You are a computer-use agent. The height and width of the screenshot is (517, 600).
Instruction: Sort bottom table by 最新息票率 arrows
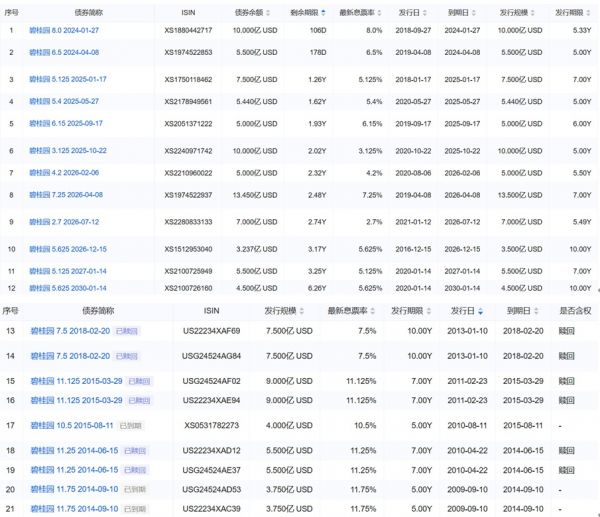[372, 311]
